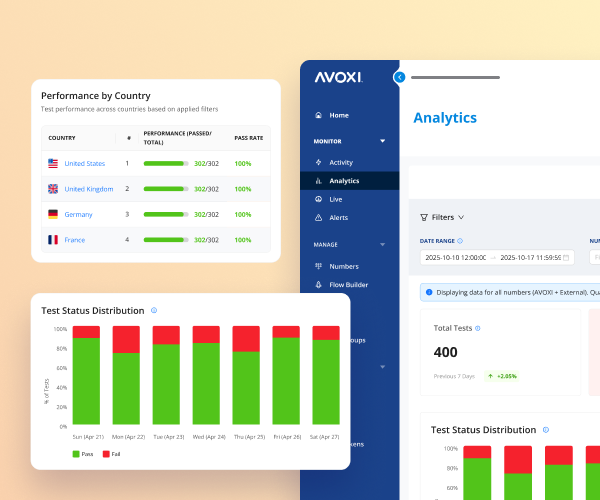This screenshot has width=600, height=500.
Task: Expand the Filters dropdown chevron
Action: click(461, 217)
